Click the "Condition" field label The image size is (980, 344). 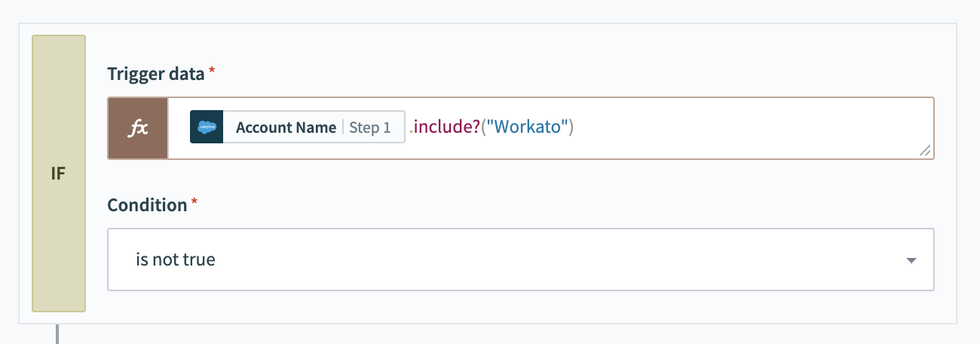tap(147, 205)
